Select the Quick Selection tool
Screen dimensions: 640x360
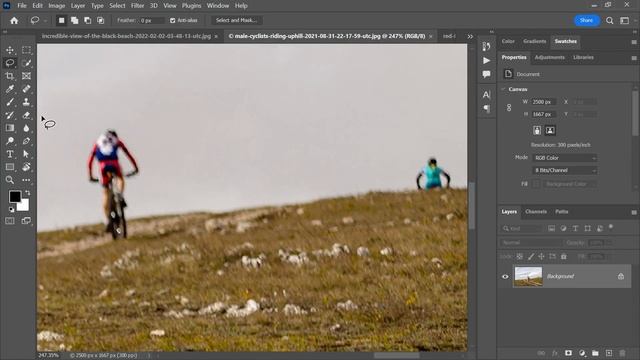click(x=26, y=63)
